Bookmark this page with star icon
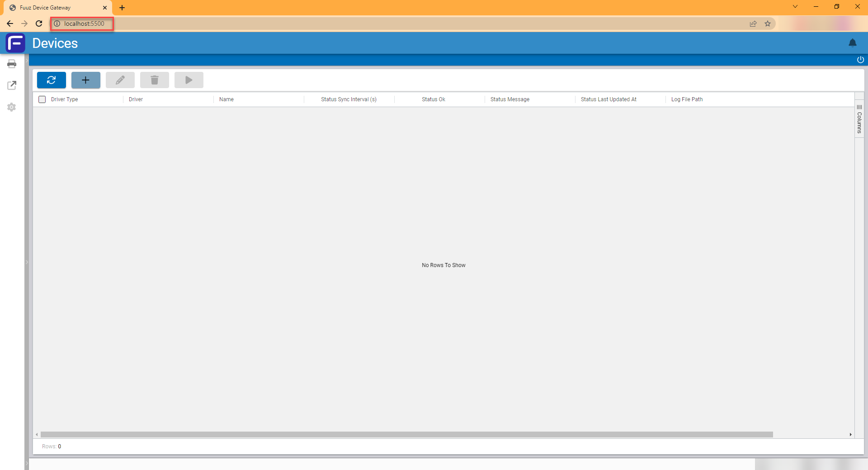The width and height of the screenshot is (868, 470). pos(767,23)
